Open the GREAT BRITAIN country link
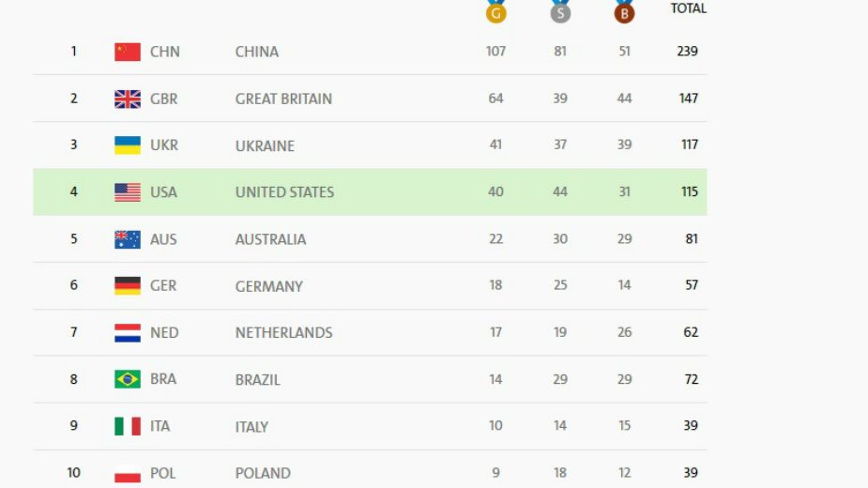 (x=283, y=99)
